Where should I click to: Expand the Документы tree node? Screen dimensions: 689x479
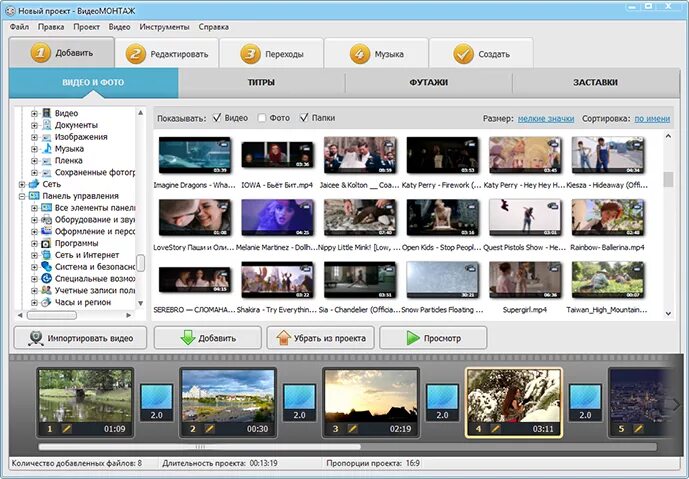point(34,125)
